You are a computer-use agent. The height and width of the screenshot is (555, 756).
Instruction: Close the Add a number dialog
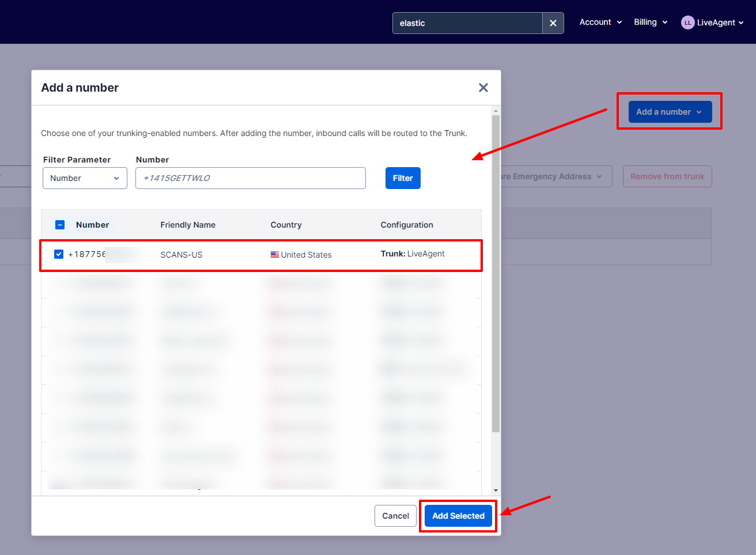[x=483, y=88]
